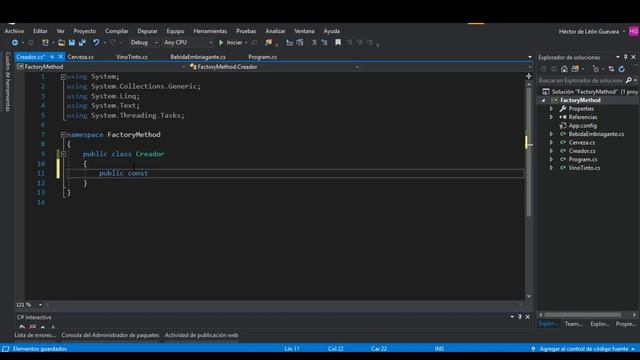This screenshot has width=640, height=360.
Task: Open the Compilar menu
Action: (117, 31)
